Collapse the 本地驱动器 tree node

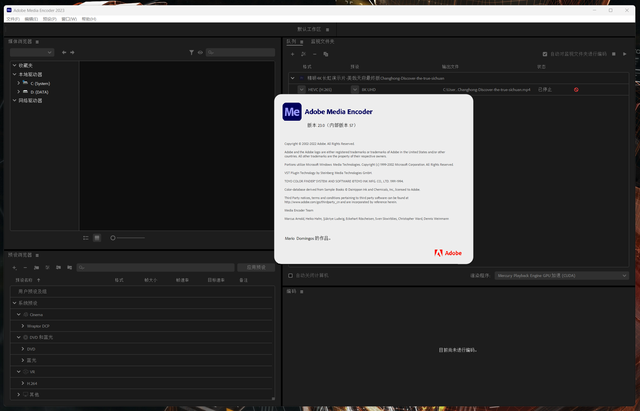coord(14,74)
